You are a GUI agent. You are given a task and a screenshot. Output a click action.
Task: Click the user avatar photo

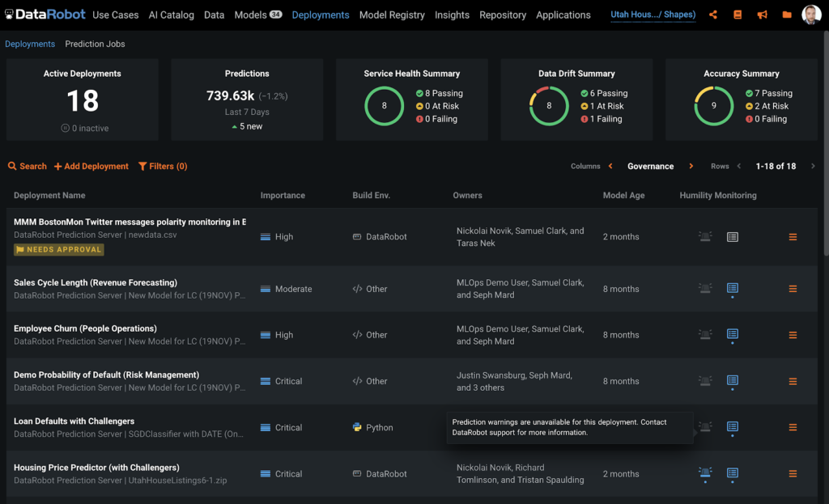(811, 14)
